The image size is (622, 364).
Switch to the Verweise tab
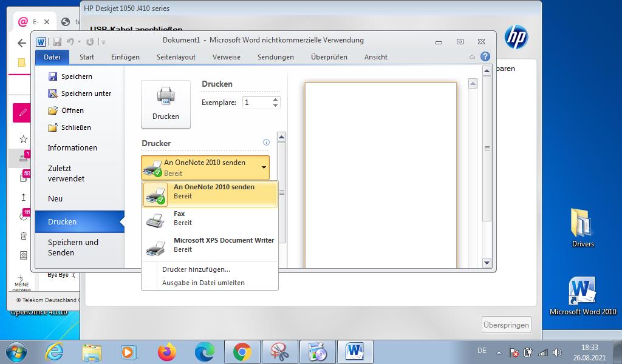click(x=227, y=57)
